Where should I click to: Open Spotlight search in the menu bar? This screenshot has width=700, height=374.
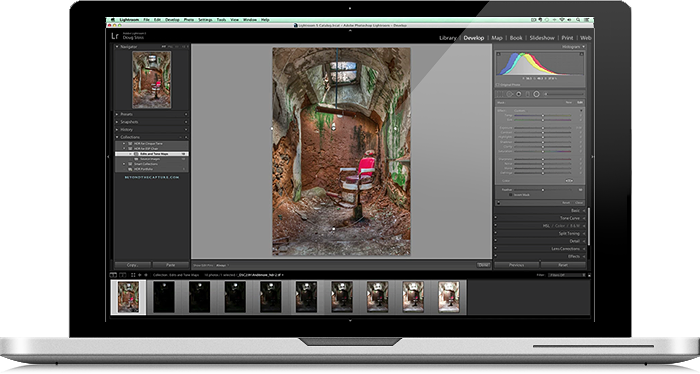point(578,20)
